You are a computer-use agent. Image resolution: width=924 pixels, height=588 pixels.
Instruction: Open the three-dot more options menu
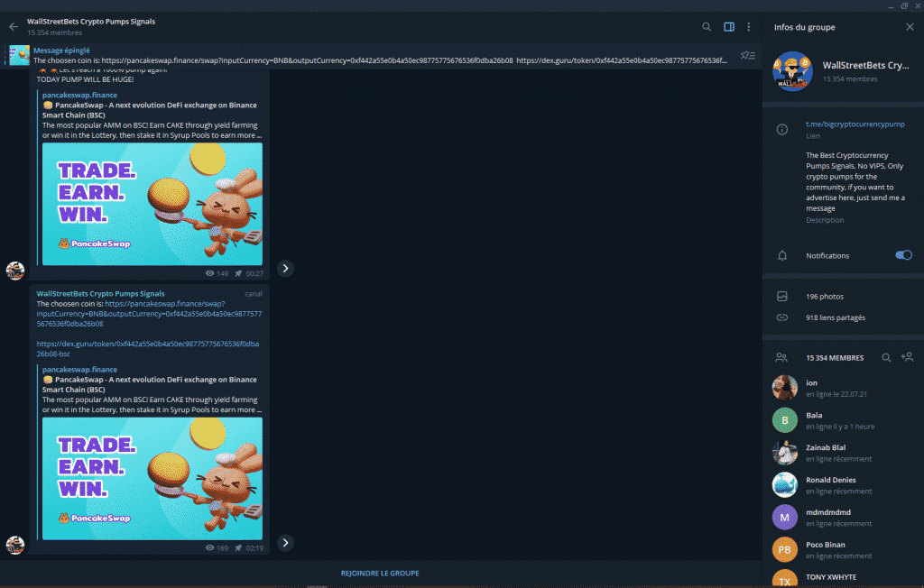click(x=748, y=27)
